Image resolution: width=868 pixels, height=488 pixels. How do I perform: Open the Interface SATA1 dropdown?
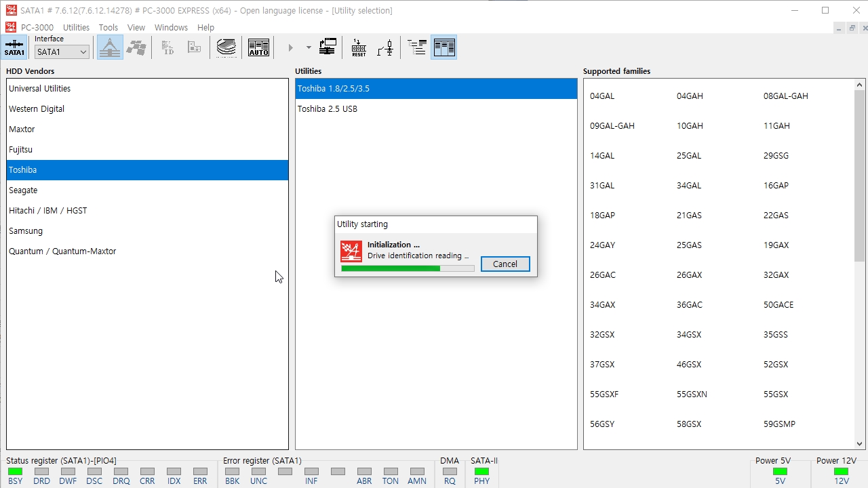pos(62,52)
